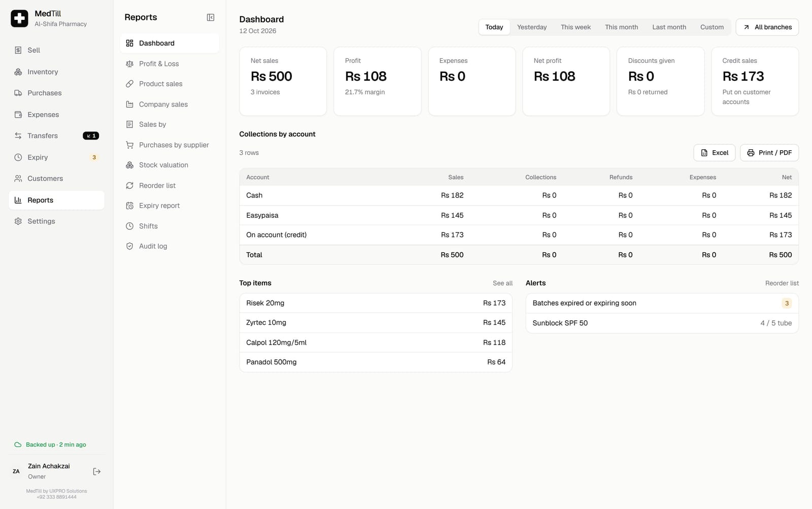Click the Inventory boxes icon
812x509 pixels.
click(18, 72)
